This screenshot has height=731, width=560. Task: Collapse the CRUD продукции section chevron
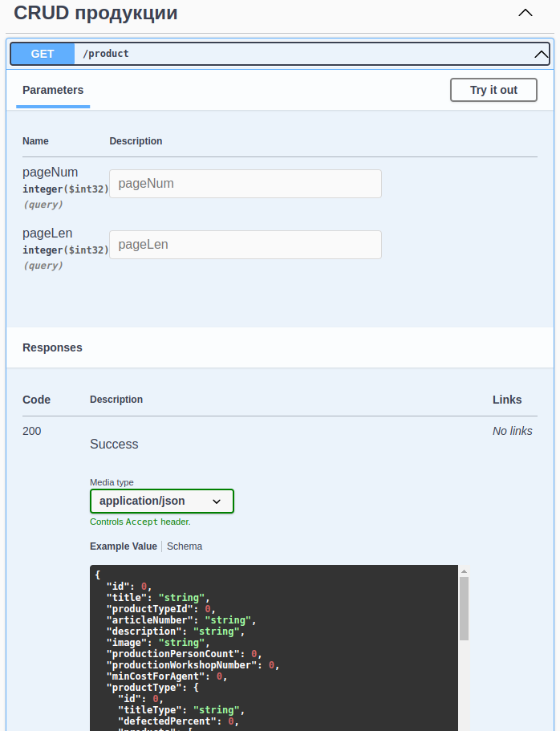(526, 13)
